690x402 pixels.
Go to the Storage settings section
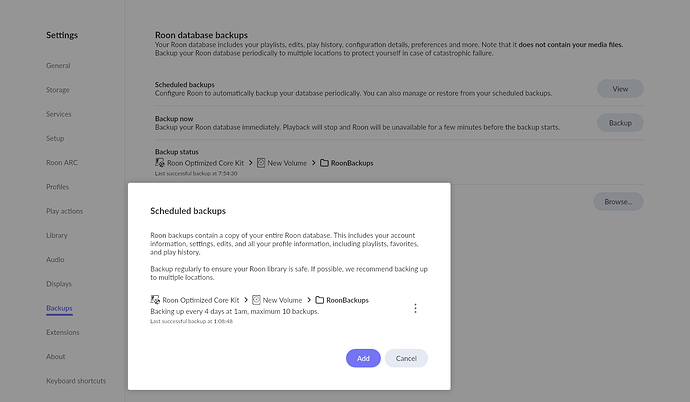coord(59,90)
